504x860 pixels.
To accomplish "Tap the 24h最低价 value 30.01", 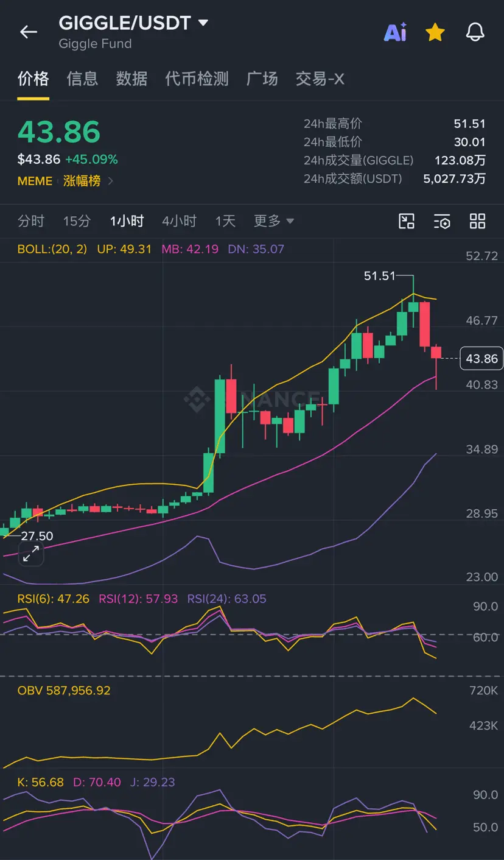I will tap(469, 142).
